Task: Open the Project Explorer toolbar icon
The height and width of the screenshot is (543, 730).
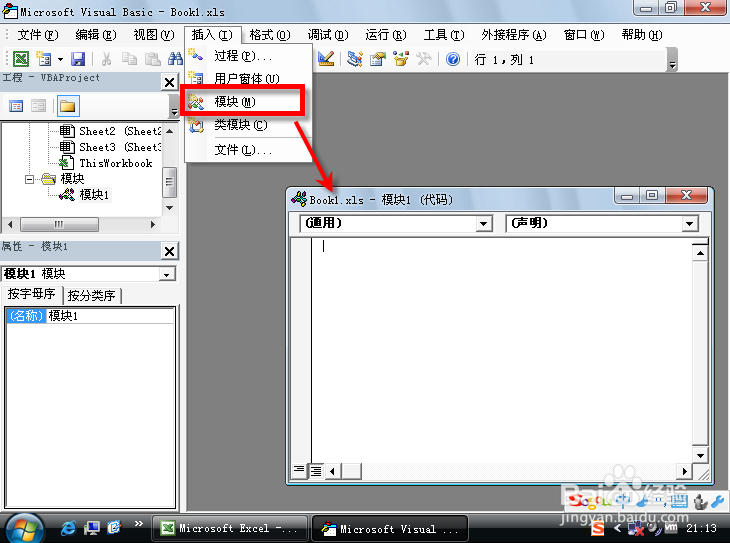Action: tap(355, 59)
